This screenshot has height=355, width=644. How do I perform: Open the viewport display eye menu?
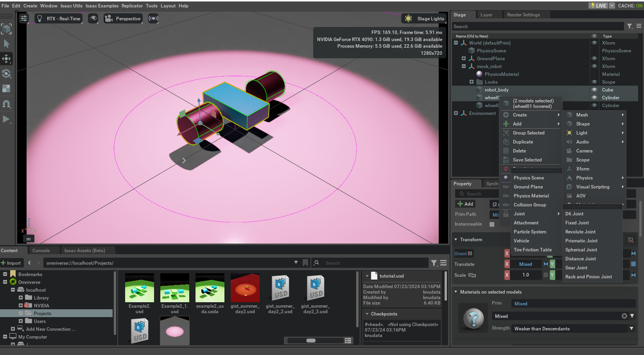pyautogui.click(x=93, y=18)
